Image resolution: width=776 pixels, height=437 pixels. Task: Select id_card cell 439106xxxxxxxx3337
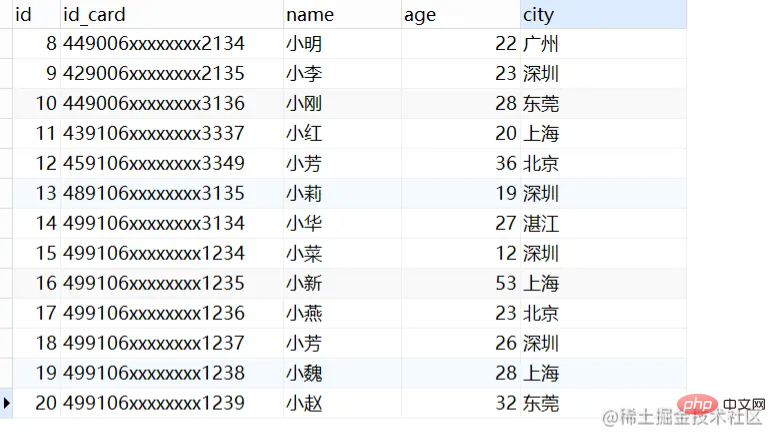pyautogui.click(x=172, y=134)
